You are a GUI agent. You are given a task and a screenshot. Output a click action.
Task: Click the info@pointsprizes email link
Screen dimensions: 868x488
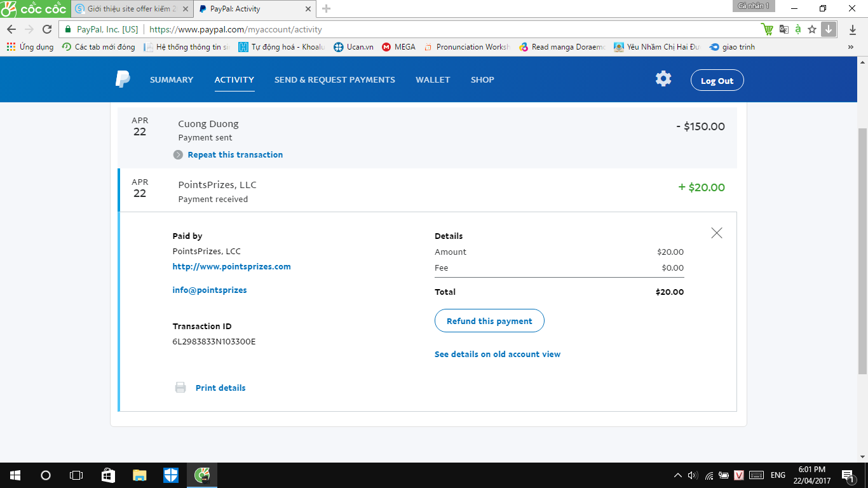point(210,290)
